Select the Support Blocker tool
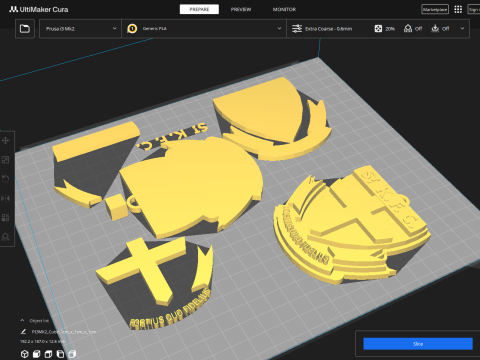This screenshot has height=360, width=480. point(6,237)
